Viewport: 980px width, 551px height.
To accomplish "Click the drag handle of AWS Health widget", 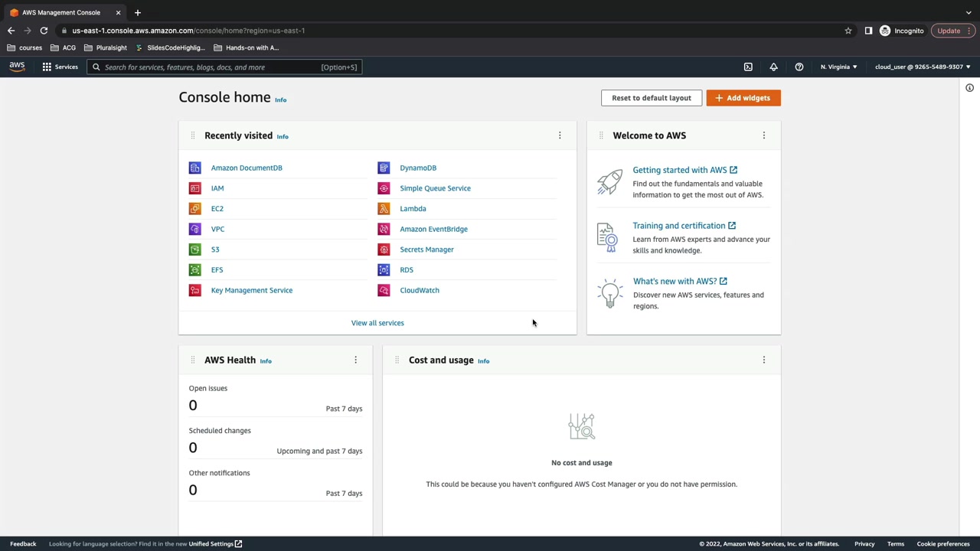I will tap(193, 360).
